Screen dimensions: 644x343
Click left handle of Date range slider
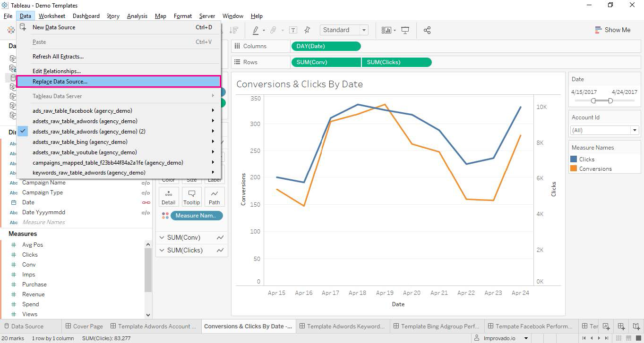593,101
